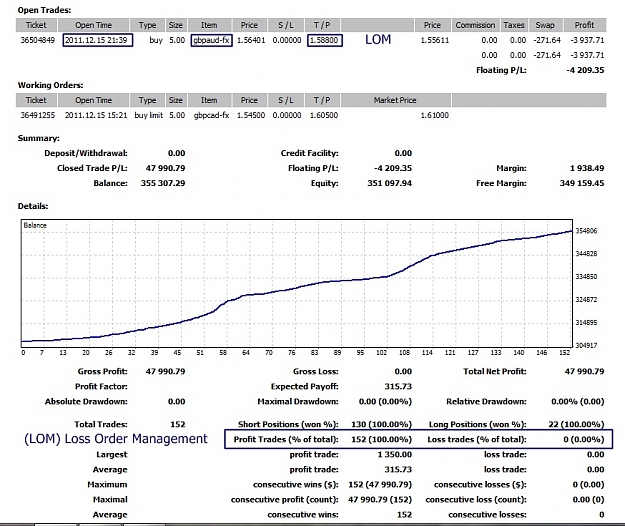
Task: Click the Free Margin value 349 159.45
Action: (x=582, y=183)
